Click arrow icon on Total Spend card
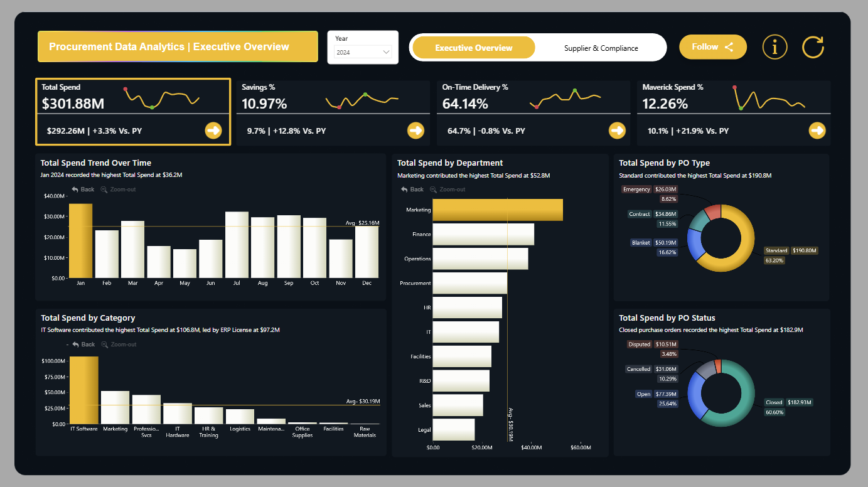The height and width of the screenshot is (487, 868). pos(213,131)
